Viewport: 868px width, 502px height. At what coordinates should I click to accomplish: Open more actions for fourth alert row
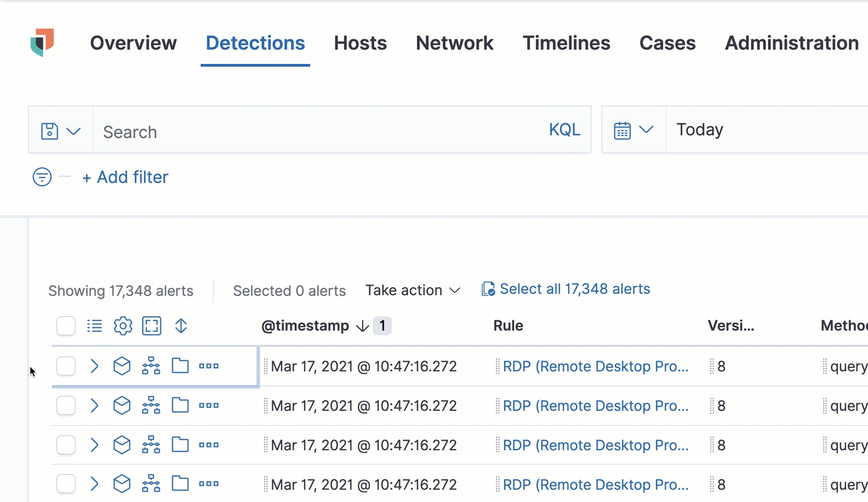209,484
